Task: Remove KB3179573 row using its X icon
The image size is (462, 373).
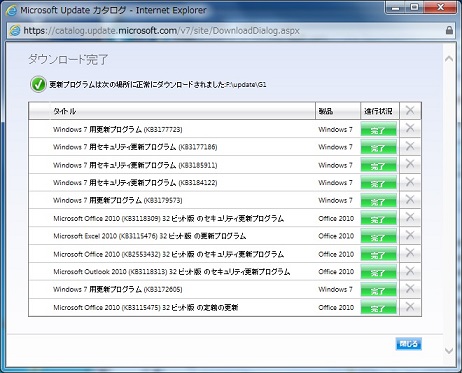Action: (410, 199)
